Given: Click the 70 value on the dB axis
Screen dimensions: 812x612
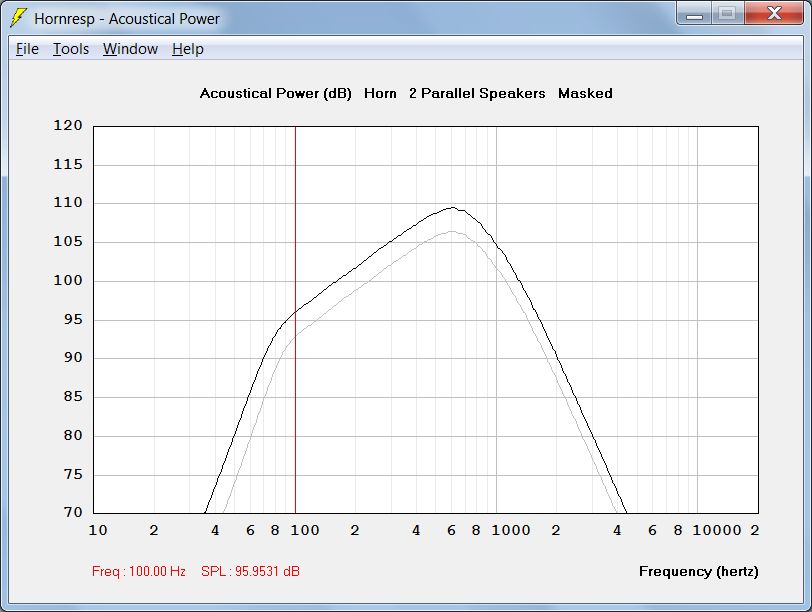Looking at the screenshot, I should (x=73, y=512).
